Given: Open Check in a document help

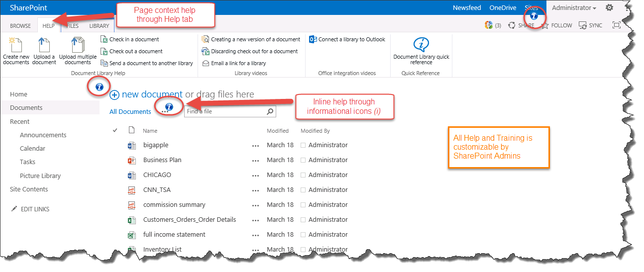Looking at the screenshot, I should (x=129, y=39).
